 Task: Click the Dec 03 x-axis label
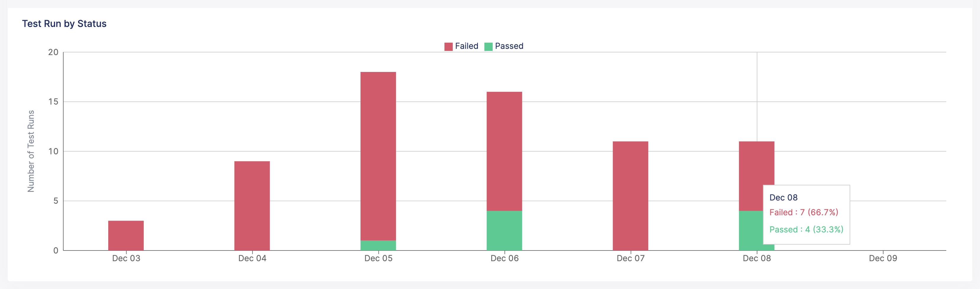click(126, 258)
